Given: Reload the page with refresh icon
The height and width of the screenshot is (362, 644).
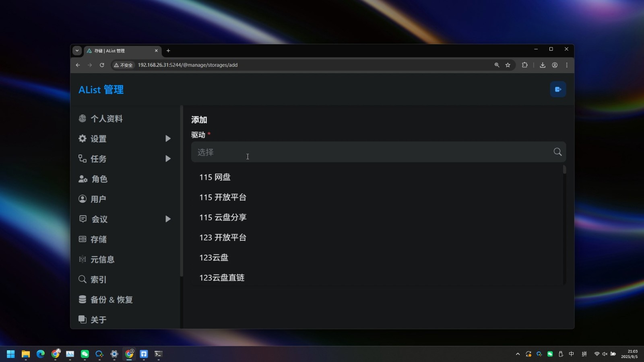Looking at the screenshot, I should [x=102, y=65].
